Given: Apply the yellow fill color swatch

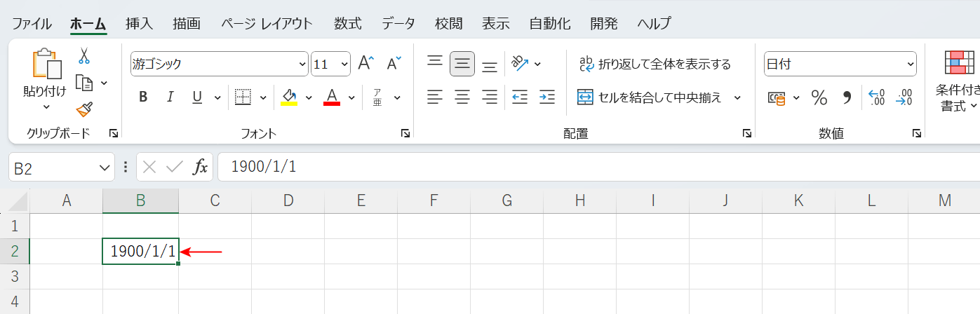Looking at the screenshot, I should point(289,97).
